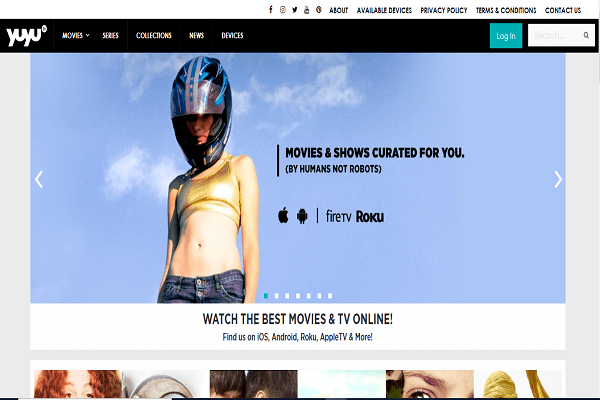Select the fourth carousel slide dot
Viewport: 600px width, 400px height.
298,296
